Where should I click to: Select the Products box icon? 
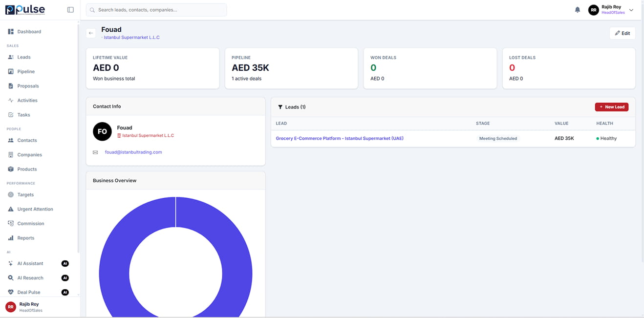point(11,170)
